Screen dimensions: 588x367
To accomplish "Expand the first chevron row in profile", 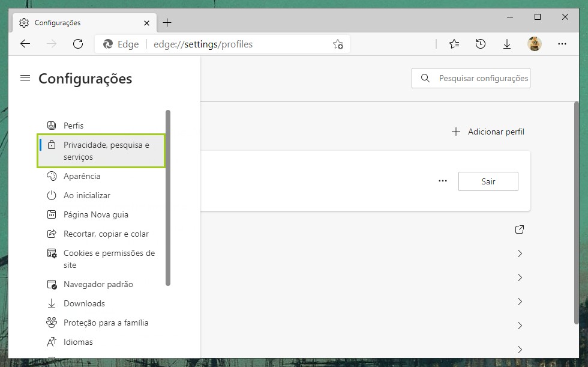I will (520, 253).
